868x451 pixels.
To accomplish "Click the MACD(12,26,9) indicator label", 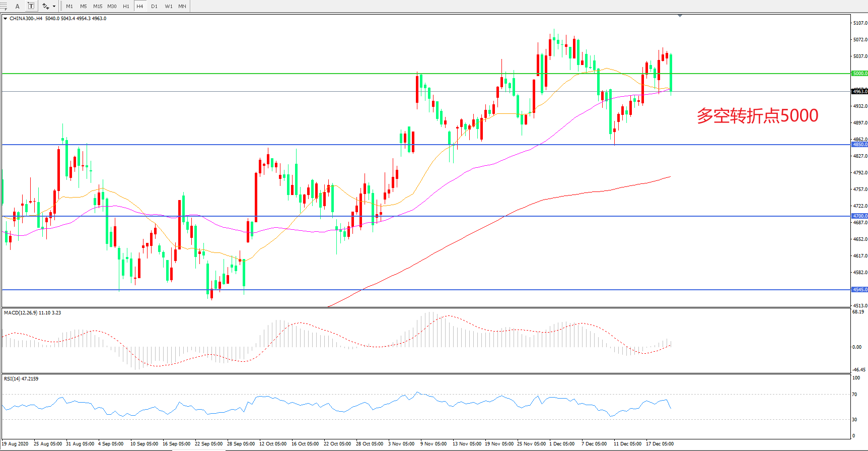I will pos(32,313).
